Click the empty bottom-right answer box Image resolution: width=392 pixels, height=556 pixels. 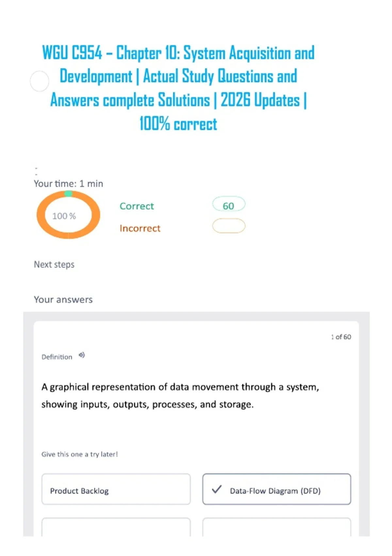(x=277, y=527)
